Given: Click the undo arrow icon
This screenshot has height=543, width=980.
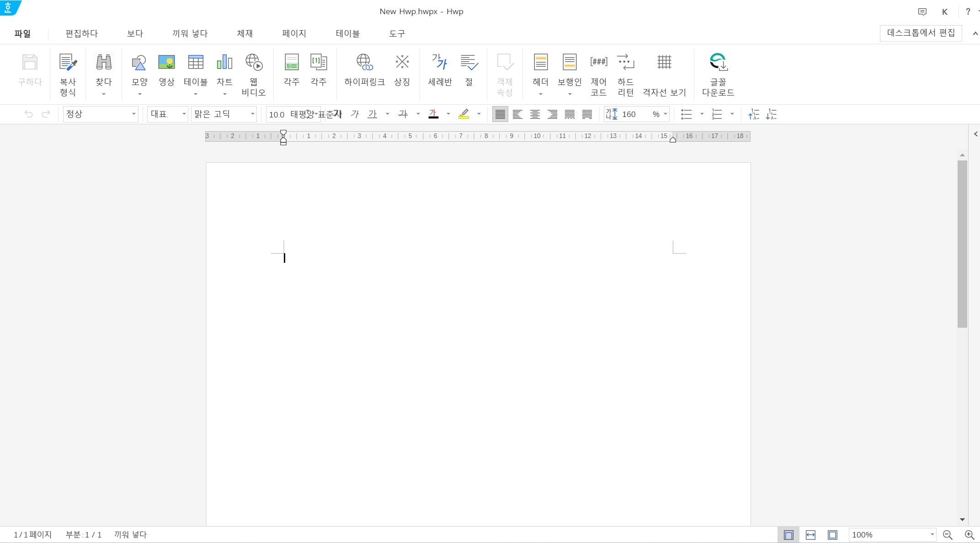Looking at the screenshot, I should [29, 114].
